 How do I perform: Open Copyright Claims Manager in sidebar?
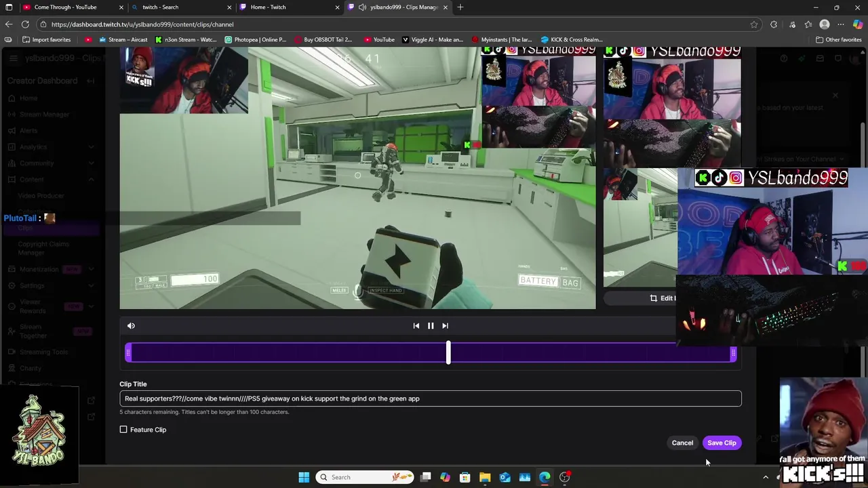(x=43, y=248)
